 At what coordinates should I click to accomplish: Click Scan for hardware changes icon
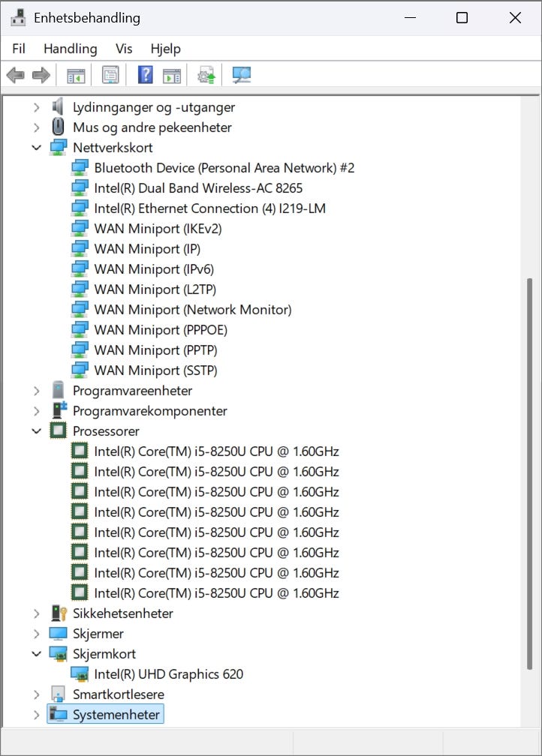[241, 75]
